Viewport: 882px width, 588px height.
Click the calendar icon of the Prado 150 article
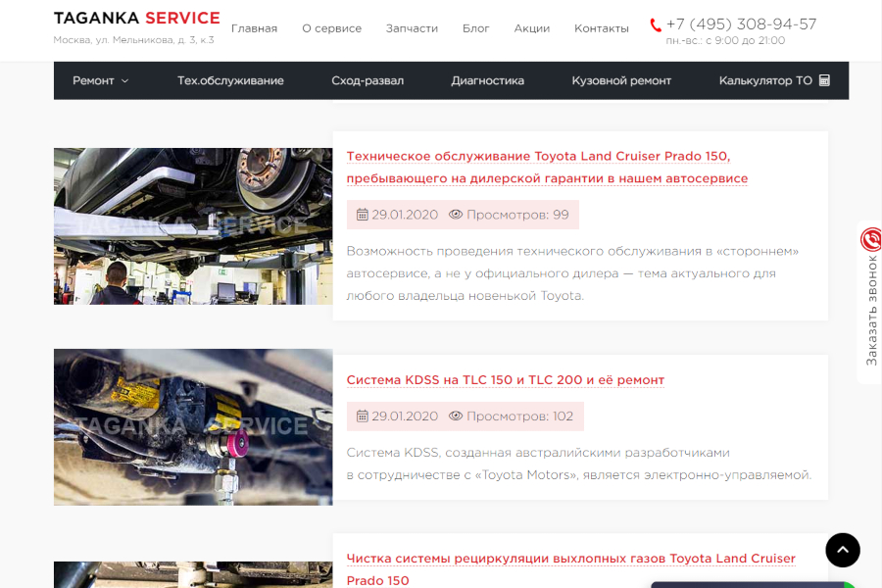[362, 215]
